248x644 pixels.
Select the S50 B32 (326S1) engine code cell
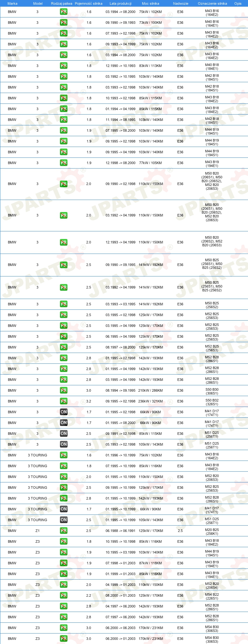pos(212,402)
